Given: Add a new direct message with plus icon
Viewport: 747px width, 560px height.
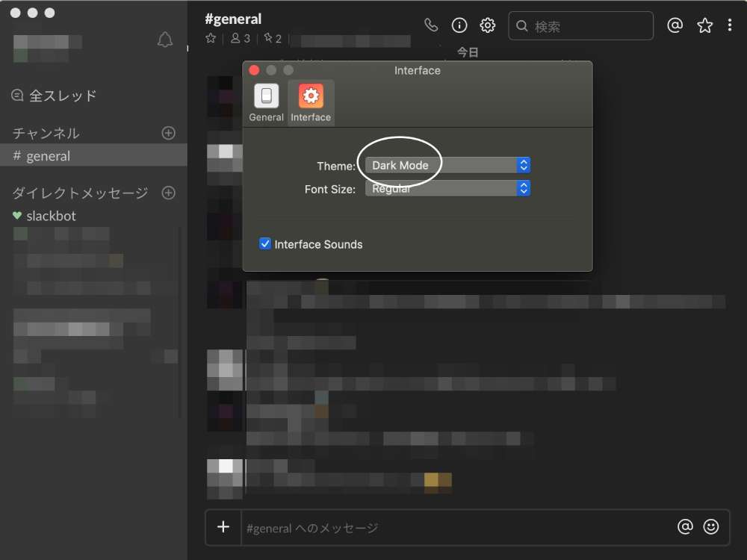Looking at the screenshot, I should [168, 193].
